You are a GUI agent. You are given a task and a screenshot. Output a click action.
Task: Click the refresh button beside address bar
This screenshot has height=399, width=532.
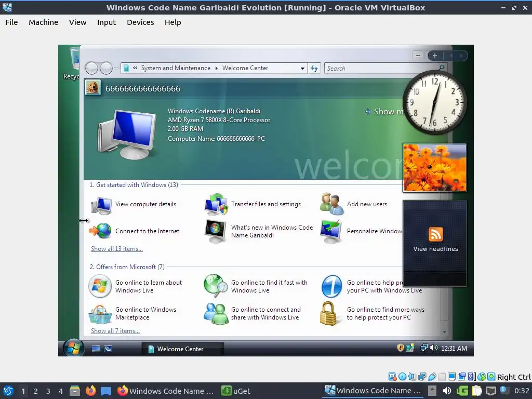(314, 68)
